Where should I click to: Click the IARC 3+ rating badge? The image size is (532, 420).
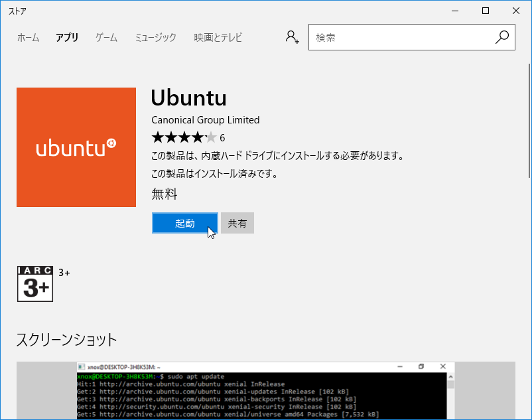click(35, 284)
